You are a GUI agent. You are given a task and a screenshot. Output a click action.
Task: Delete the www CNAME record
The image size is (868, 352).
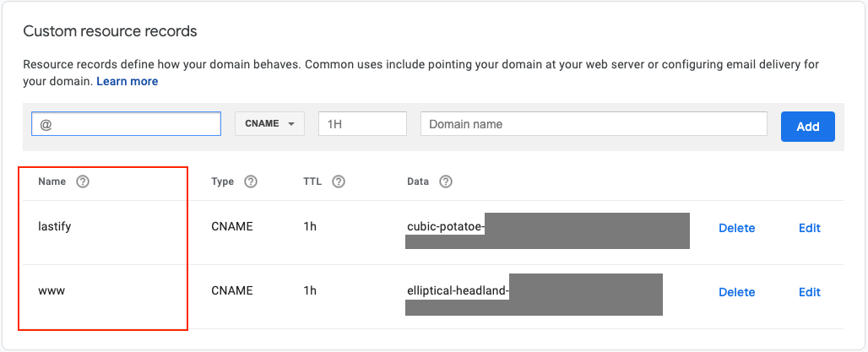pyautogui.click(x=737, y=292)
